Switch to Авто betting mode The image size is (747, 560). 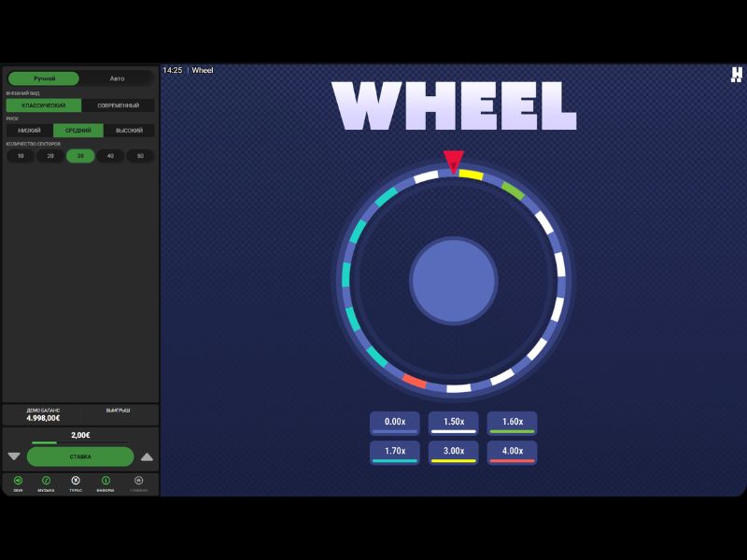[116, 77]
